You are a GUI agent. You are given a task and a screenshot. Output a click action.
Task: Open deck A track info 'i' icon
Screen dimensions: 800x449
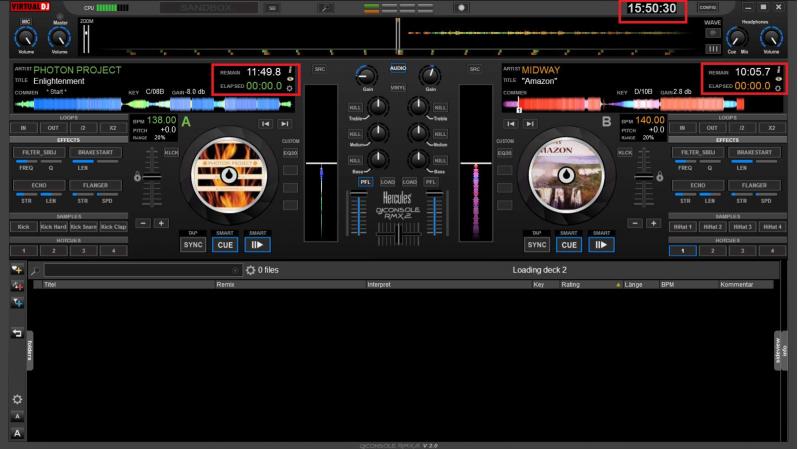pos(290,70)
